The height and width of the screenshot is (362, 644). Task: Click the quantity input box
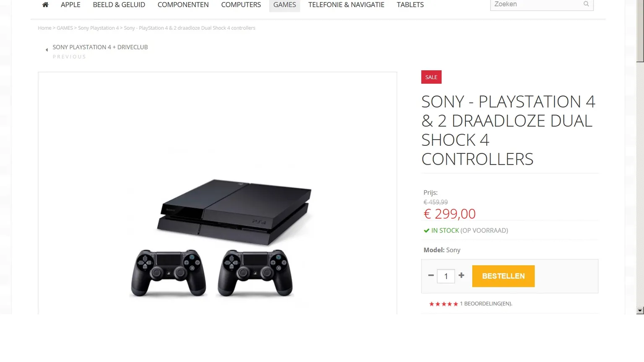pyautogui.click(x=446, y=276)
